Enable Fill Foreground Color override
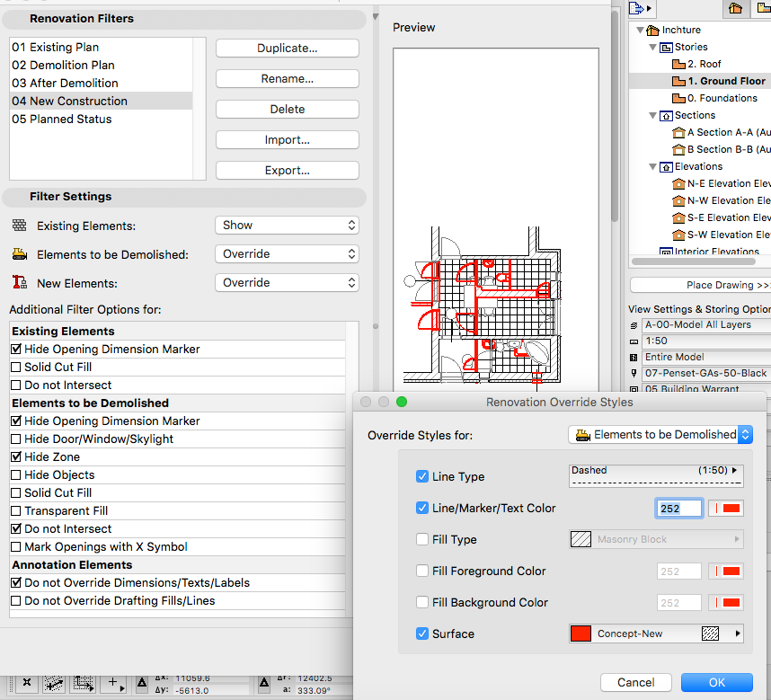771x700 pixels. 421,571
